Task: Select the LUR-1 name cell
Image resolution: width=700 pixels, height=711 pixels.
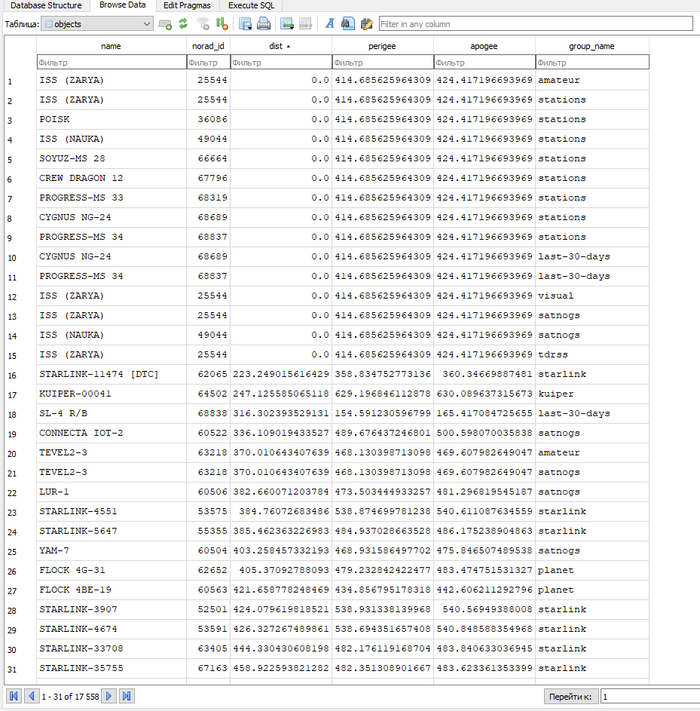Action: (112, 492)
